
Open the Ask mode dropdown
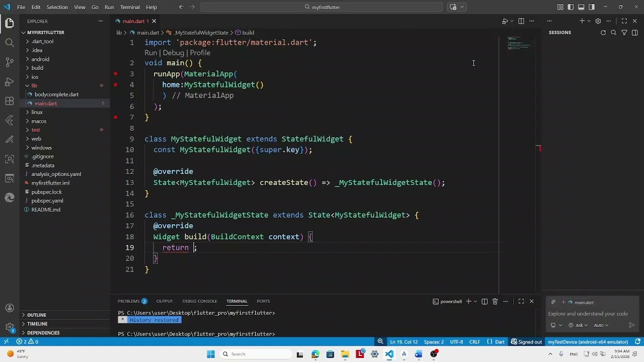click(578, 325)
